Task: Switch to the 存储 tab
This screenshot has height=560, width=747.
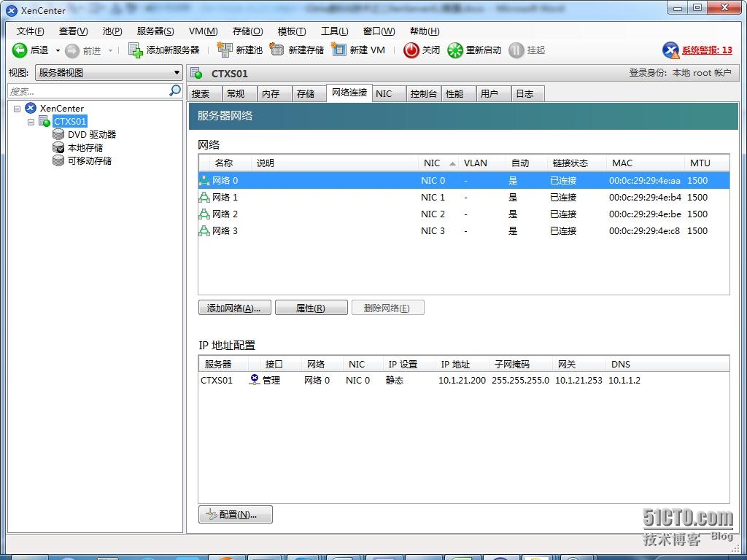Action: [x=309, y=94]
